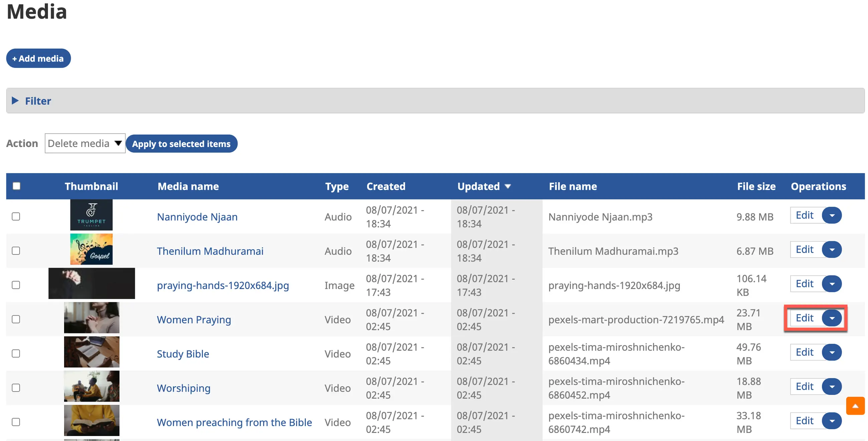Sort table by Type column header
Viewport: 868px width, 441px height.
tap(337, 186)
